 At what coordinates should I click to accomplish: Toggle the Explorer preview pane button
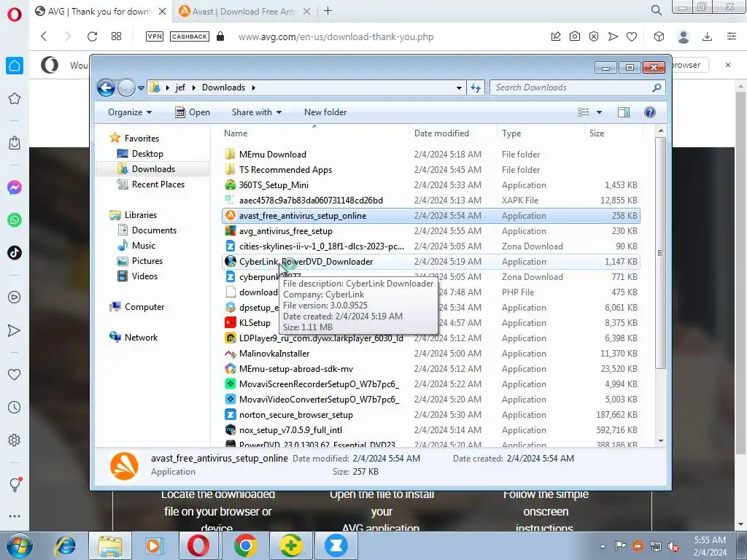pos(623,112)
